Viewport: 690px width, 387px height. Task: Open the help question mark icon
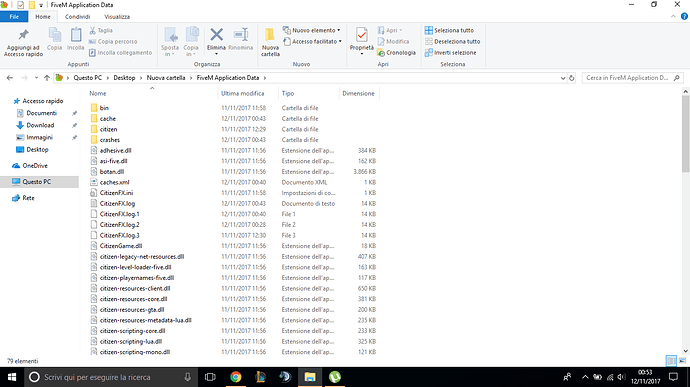pos(684,16)
